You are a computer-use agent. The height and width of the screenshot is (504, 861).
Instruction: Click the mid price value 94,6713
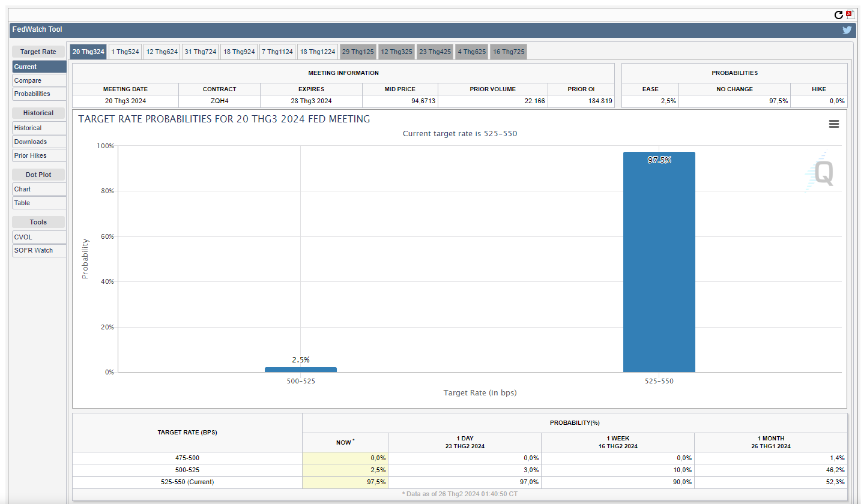tap(399, 101)
